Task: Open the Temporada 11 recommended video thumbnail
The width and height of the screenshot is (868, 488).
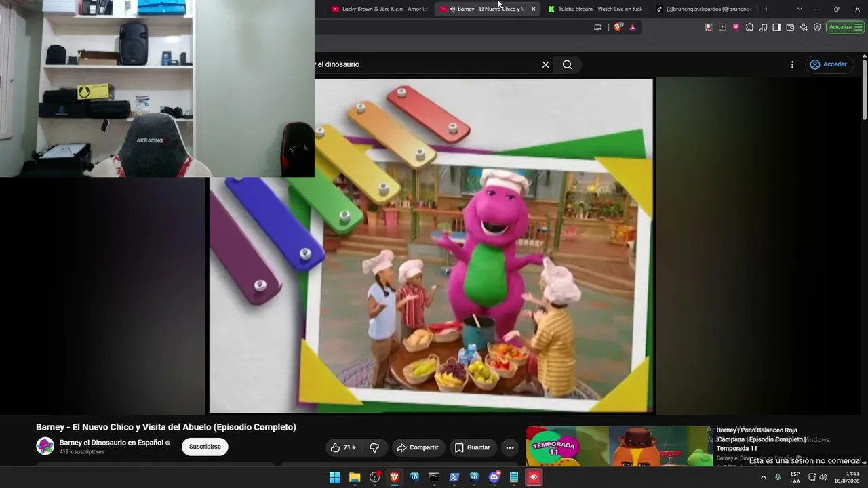Action: tap(619, 446)
